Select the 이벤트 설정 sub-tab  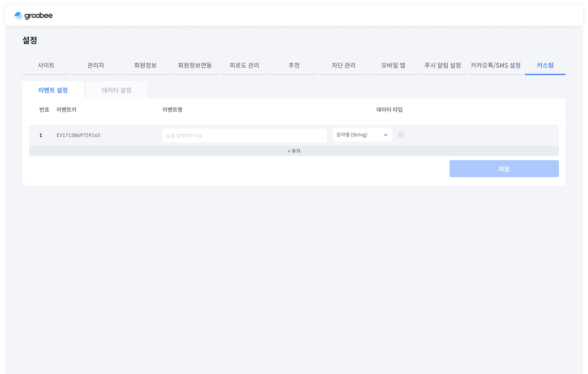point(53,90)
